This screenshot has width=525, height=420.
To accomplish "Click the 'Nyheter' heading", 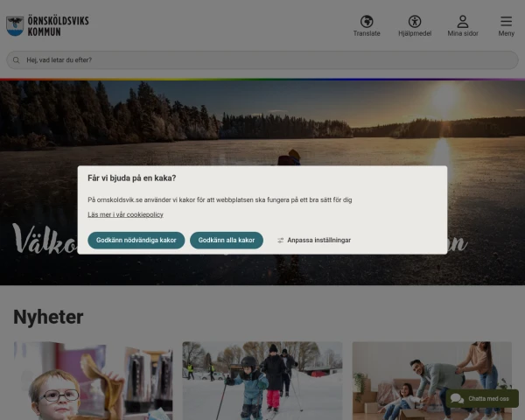I will [x=48, y=317].
